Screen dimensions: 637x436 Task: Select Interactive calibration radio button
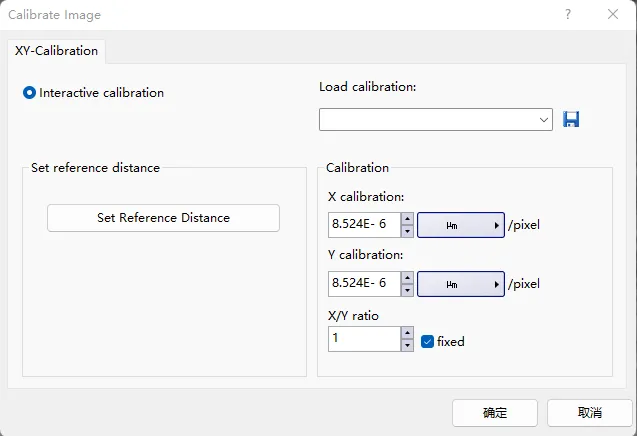30,93
